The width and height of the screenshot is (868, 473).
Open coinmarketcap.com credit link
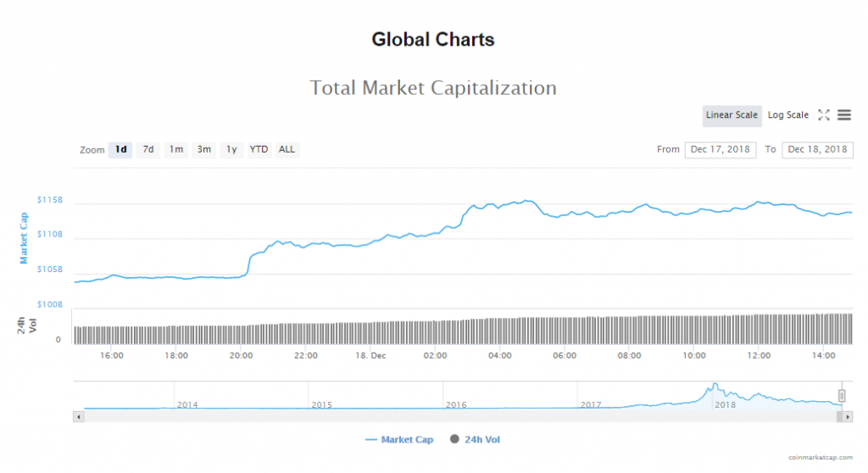pyautogui.click(x=820, y=458)
